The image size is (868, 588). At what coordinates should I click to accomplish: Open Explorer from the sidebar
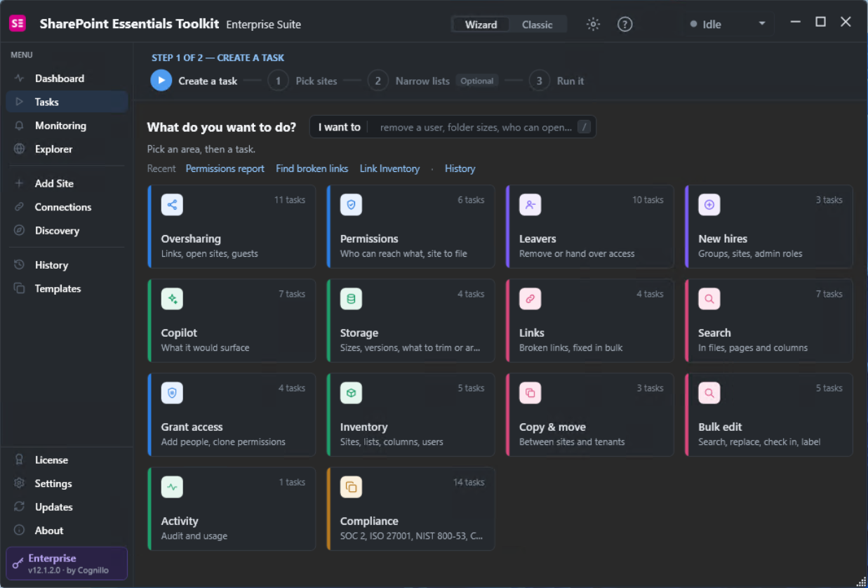pyautogui.click(x=67, y=149)
